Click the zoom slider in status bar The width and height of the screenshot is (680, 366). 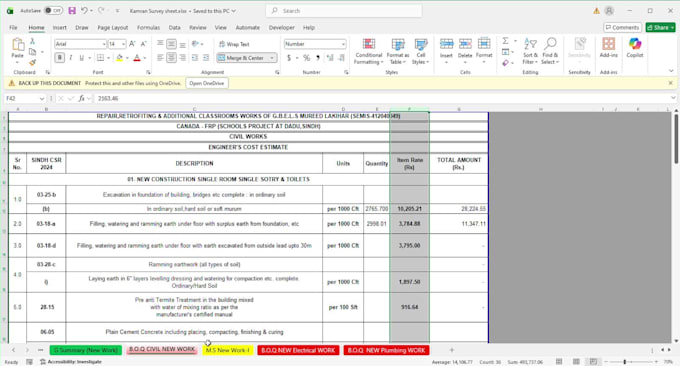point(630,362)
